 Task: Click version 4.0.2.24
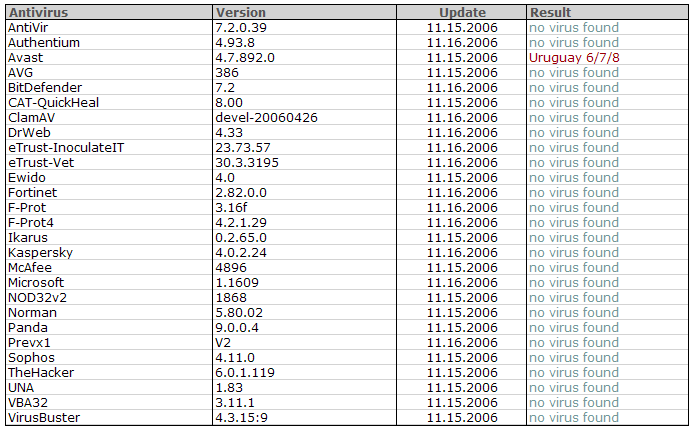click(241, 253)
